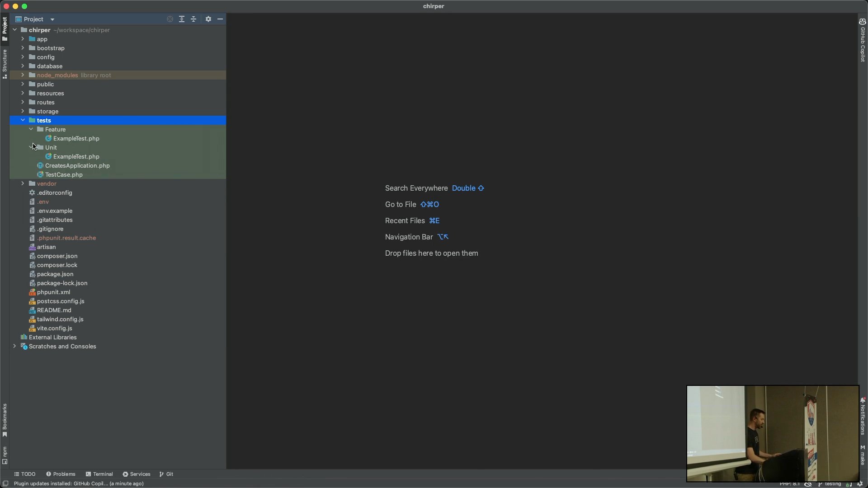This screenshot has width=868, height=488.
Task: Open the GitHub Copilot side panel
Action: coord(863,41)
